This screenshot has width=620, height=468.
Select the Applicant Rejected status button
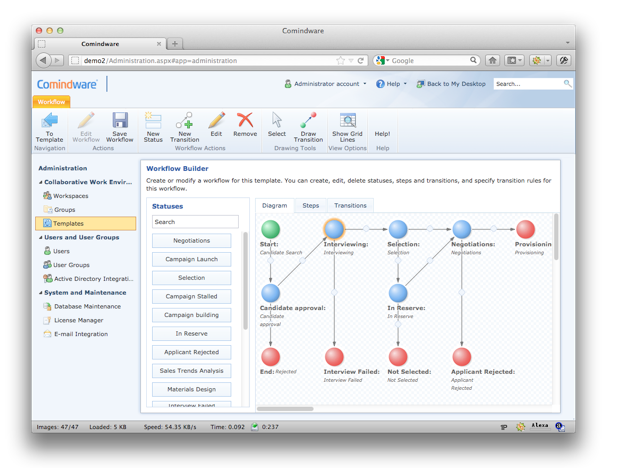pyautogui.click(x=192, y=352)
